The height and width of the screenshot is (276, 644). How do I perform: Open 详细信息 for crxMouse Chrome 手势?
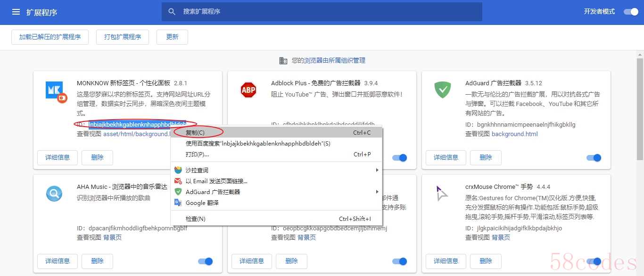coord(446,261)
